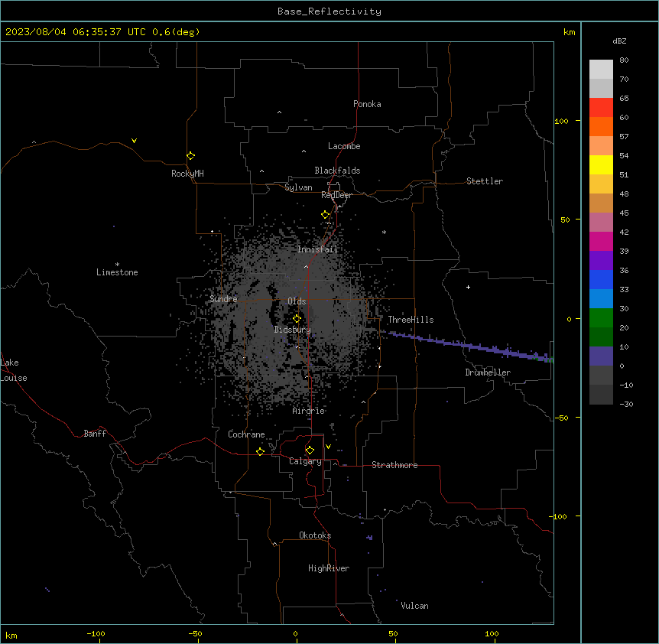Click the Lacombe city label
The height and width of the screenshot is (644, 659).
click(344, 146)
